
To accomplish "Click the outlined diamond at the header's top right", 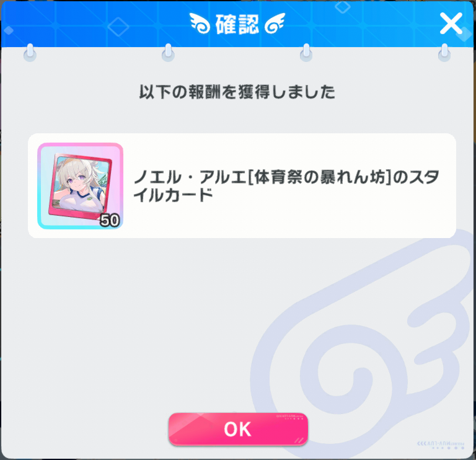I will coord(343,7).
